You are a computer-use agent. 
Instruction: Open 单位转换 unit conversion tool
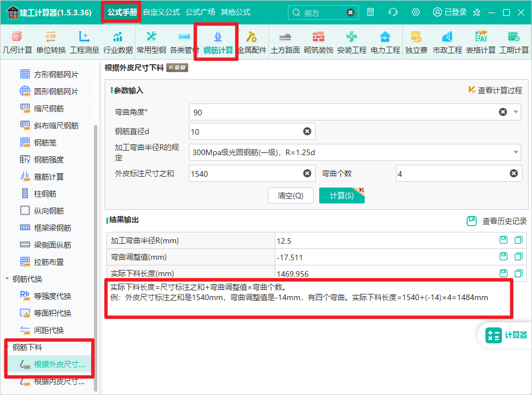coord(51,43)
